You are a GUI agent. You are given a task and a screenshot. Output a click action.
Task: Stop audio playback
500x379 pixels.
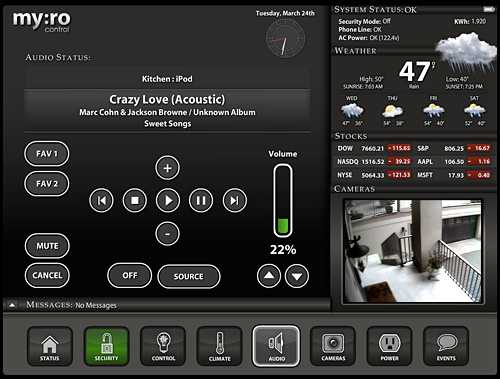pyautogui.click(x=135, y=200)
